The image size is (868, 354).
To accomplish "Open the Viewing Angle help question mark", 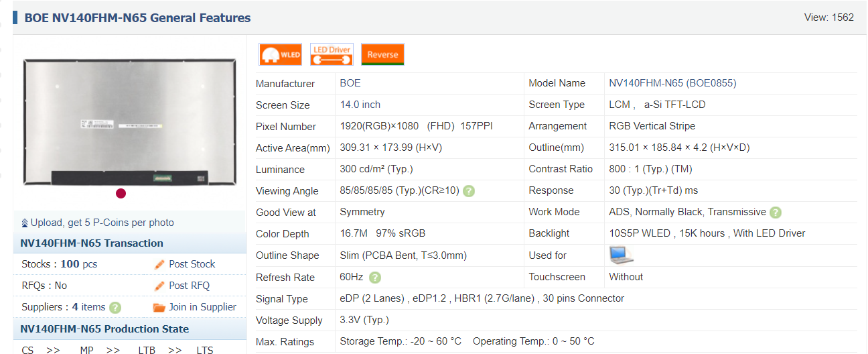I will pos(469,191).
